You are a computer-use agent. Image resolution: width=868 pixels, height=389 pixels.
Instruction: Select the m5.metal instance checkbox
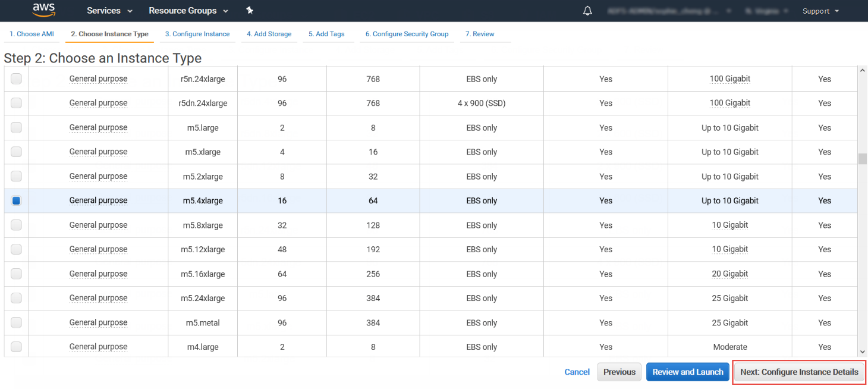pos(16,322)
